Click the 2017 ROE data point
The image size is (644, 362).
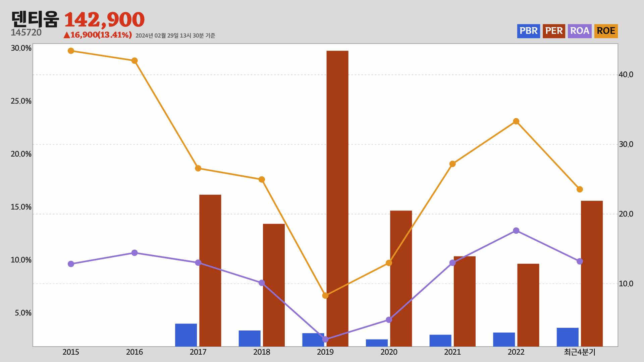click(x=198, y=168)
